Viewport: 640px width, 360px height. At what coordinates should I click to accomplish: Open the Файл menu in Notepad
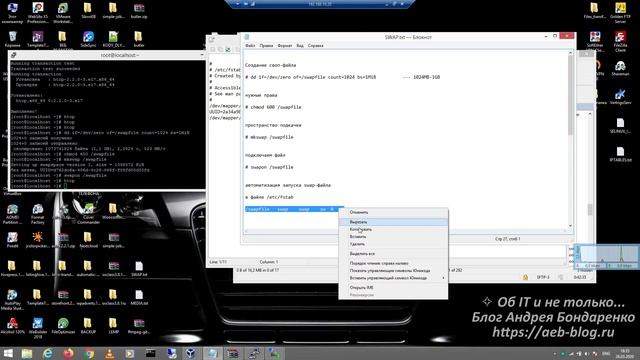tap(250, 46)
